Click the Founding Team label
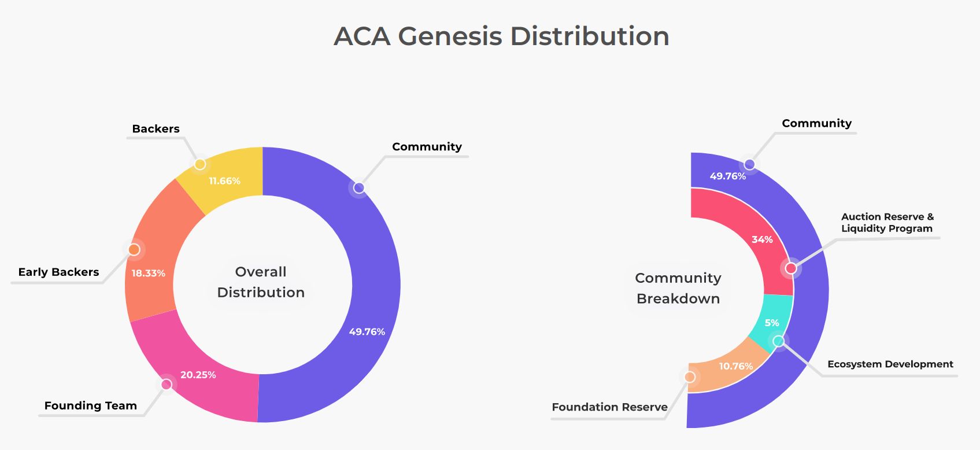 pyautogui.click(x=91, y=405)
